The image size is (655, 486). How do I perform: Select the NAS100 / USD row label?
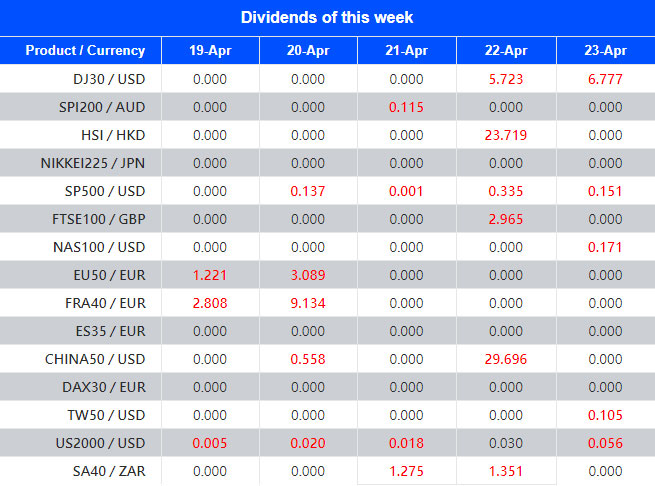pos(101,247)
